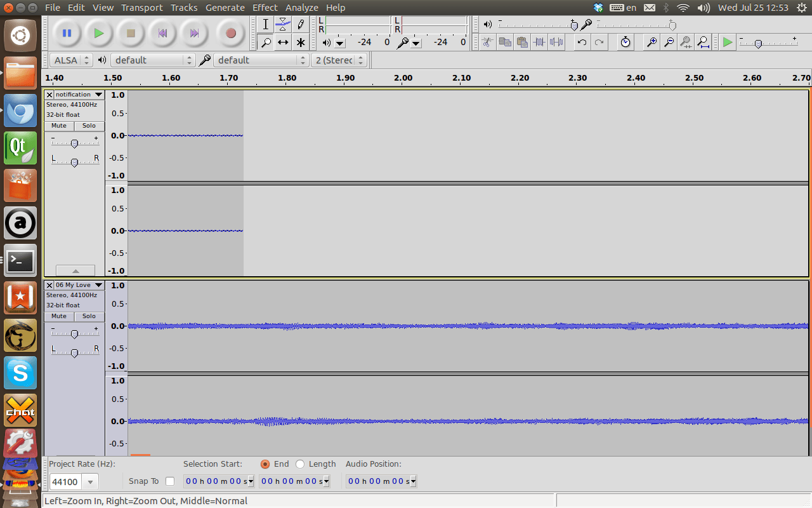Screen dimensions: 812x508
Task: Open the Project Rate 44100 dropdown
Action: [x=91, y=482]
